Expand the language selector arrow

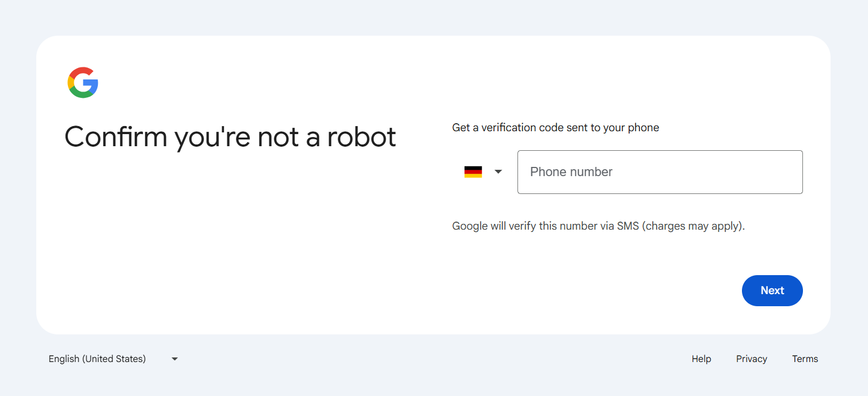click(175, 359)
